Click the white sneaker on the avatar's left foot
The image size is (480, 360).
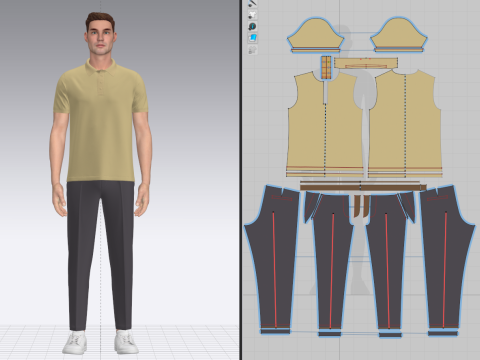pos(126,343)
